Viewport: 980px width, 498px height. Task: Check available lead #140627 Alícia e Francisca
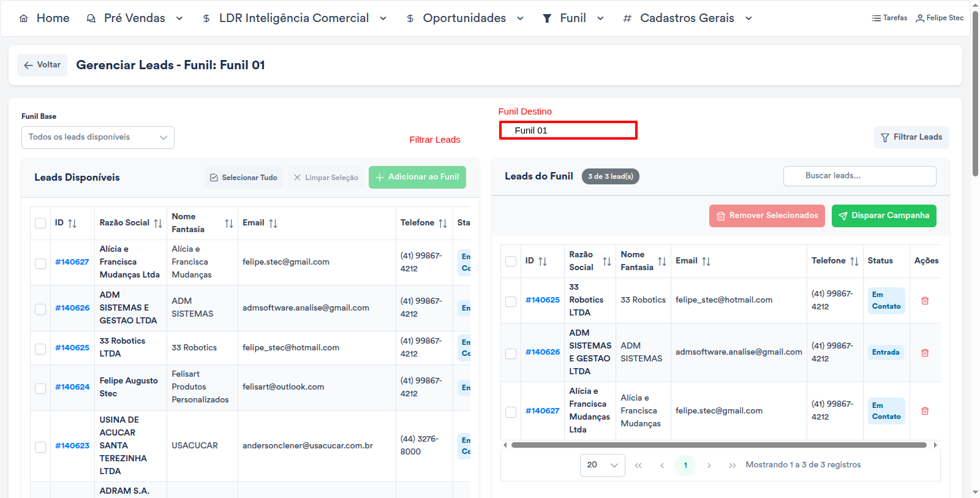[40, 263]
